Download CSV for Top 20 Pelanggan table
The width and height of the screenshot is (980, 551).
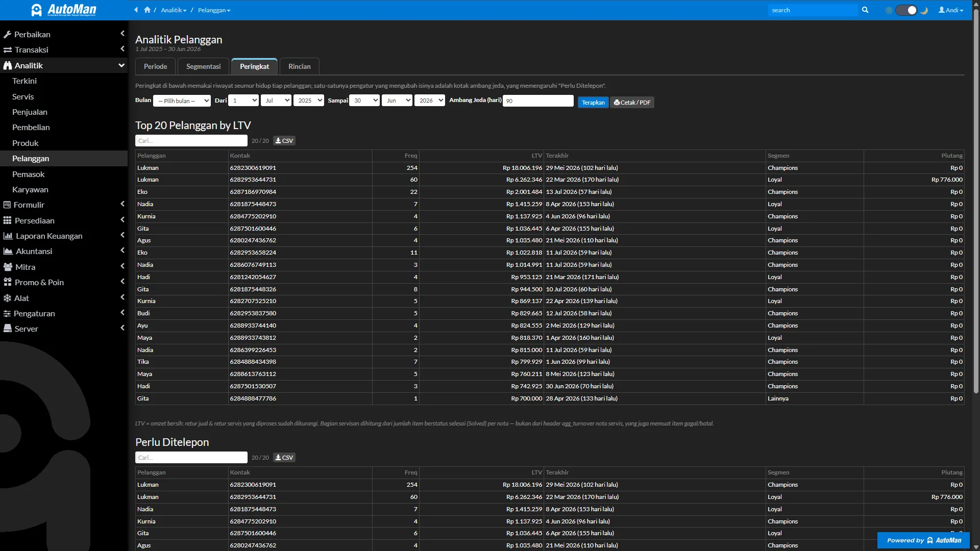pos(284,141)
